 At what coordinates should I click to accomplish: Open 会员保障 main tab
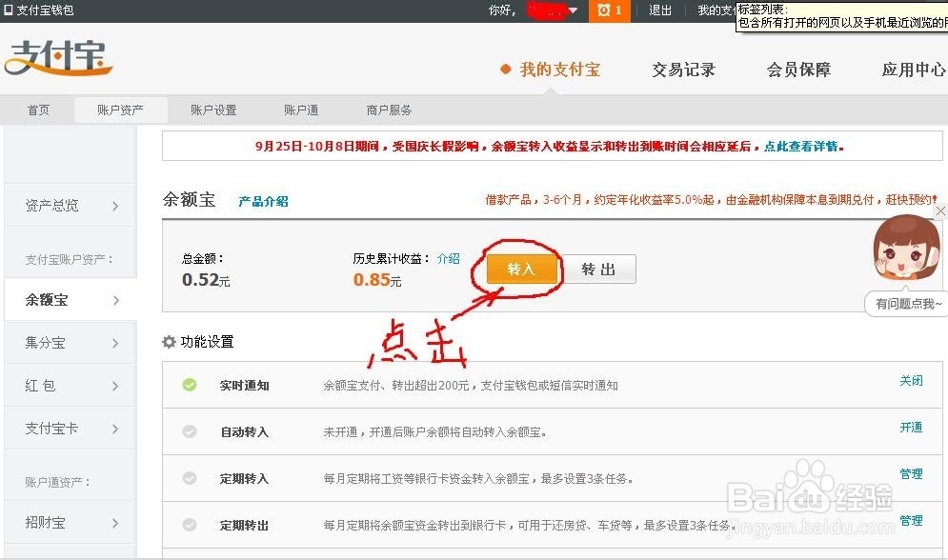coord(798,70)
